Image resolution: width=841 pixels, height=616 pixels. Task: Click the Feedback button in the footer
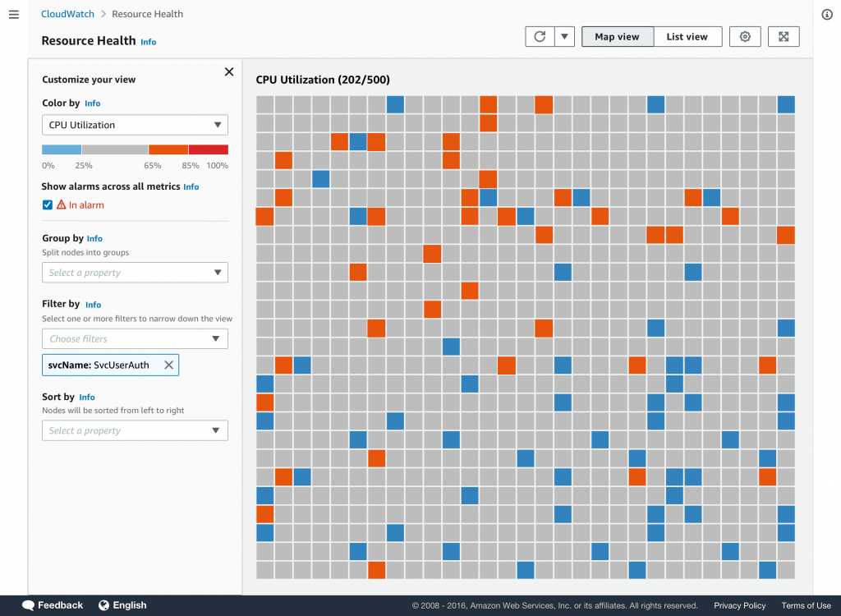click(x=52, y=605)
